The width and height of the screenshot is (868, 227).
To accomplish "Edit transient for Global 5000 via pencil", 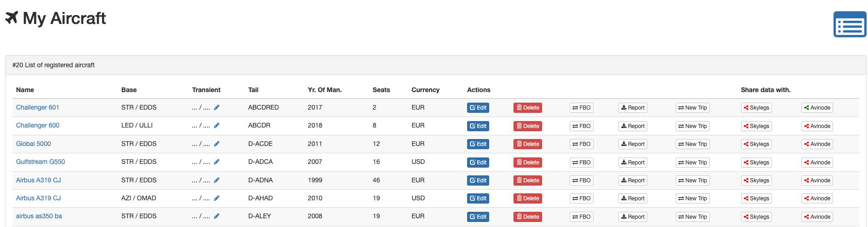I will coord(217,144).
